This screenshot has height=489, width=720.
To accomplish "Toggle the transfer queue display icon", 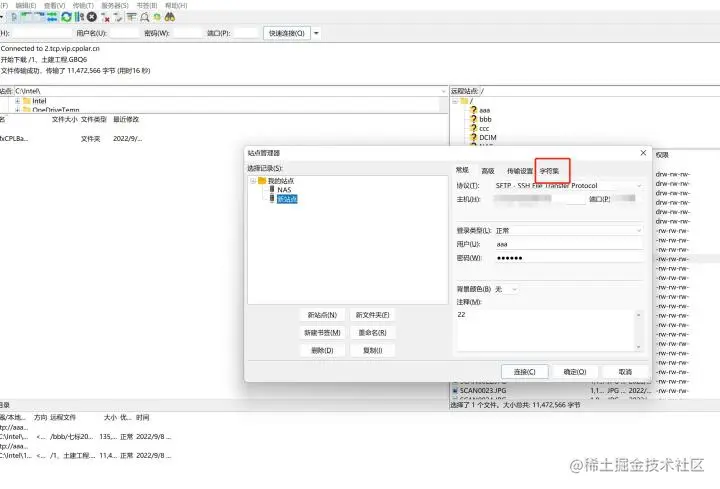I will [x=52, y=17].
